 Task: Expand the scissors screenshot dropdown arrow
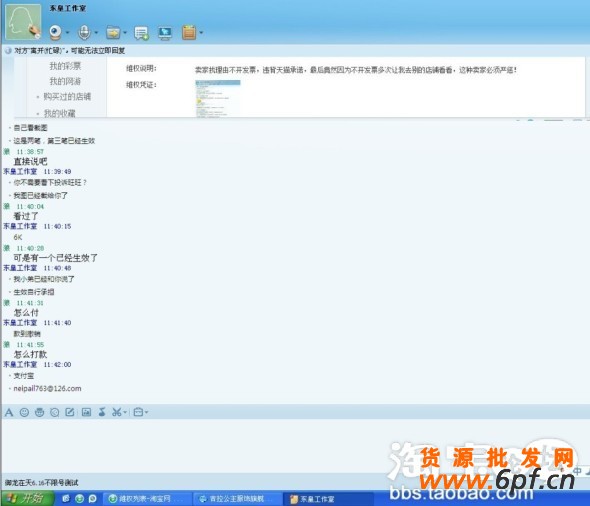[125, 412]
